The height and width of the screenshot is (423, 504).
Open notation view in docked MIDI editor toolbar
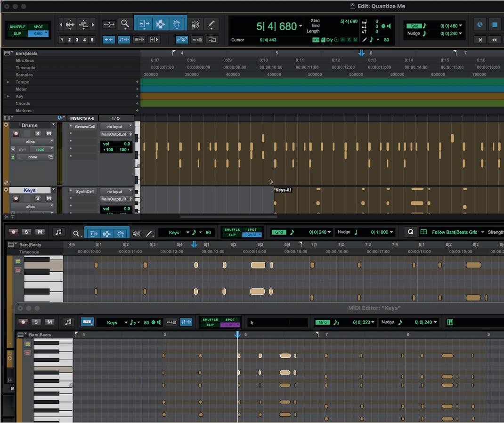pyautogui.click(x=58, y=232)
